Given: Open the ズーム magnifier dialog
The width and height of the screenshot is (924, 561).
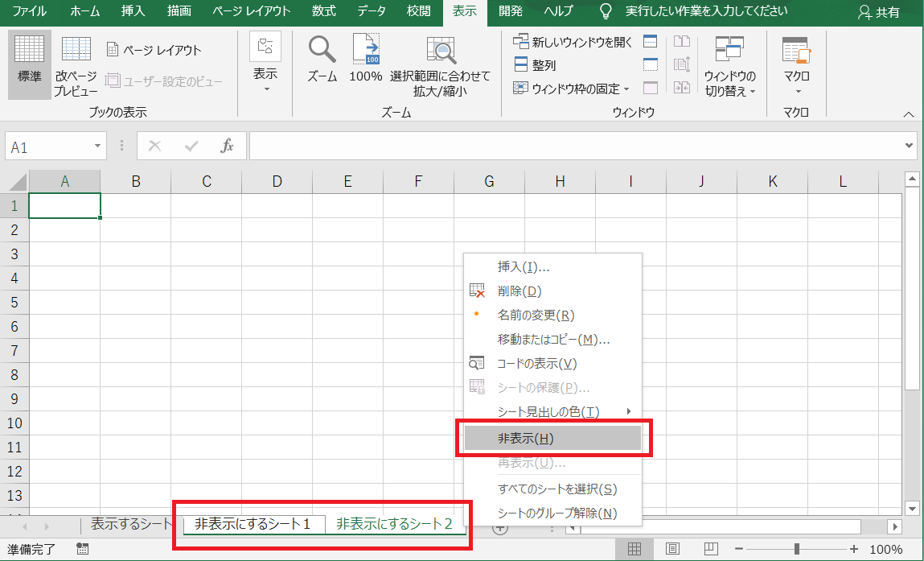Looking at the screenshot, I should (322, 59).
